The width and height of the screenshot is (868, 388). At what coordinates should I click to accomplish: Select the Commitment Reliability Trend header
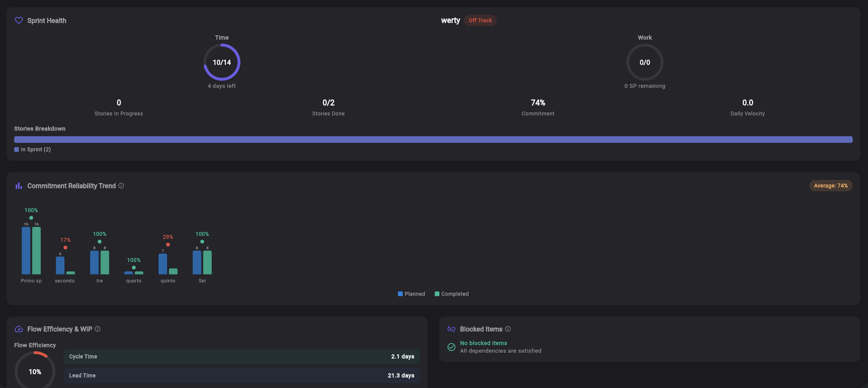coord(72,186)
